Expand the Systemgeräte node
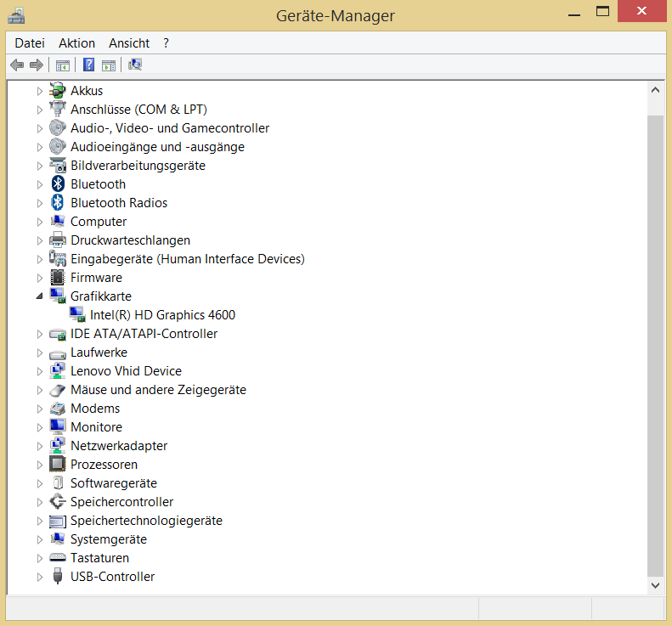This screenshot has width=672, height=626. tap(40, 539)
